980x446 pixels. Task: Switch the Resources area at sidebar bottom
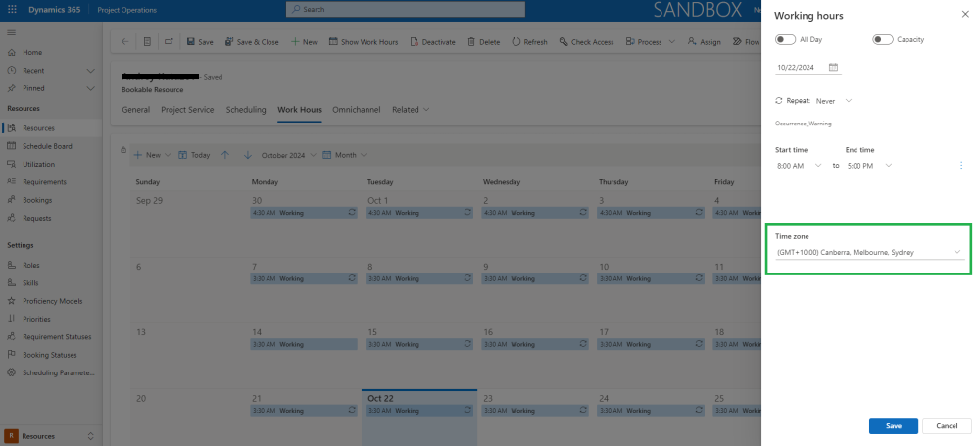click(x=51, y=436)
